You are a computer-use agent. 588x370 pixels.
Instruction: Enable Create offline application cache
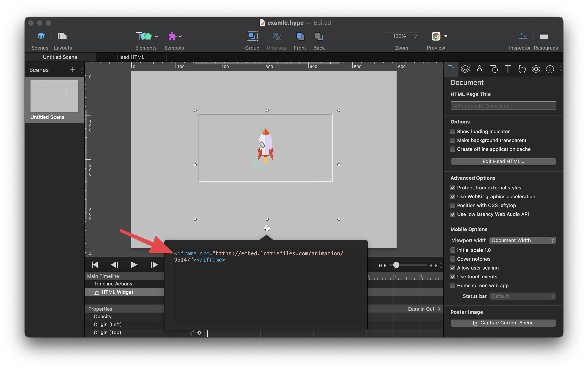[x=452, y=149]
